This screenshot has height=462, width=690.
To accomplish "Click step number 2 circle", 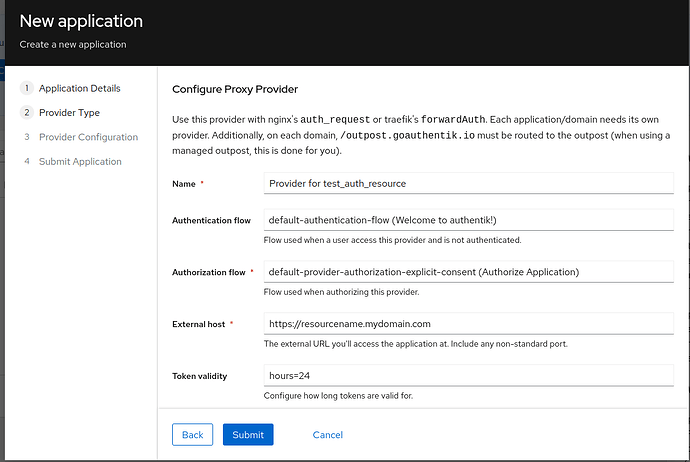I will coord(27,113).
